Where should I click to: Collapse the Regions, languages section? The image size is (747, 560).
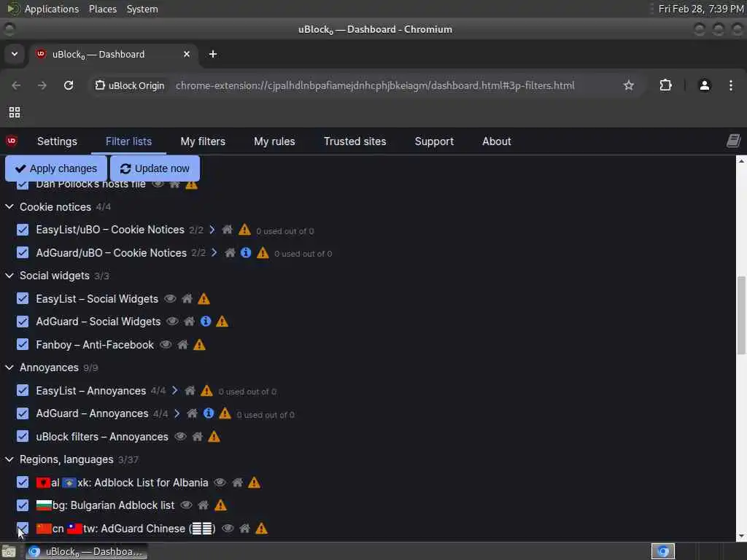click(9, 459)
